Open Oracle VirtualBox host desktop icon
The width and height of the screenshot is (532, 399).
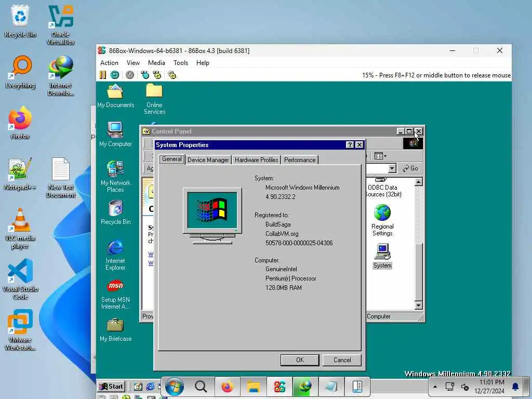click(60, 25)
